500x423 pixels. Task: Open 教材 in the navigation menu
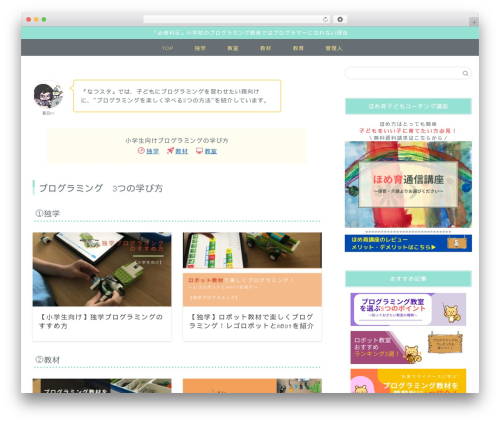(265, 48)
